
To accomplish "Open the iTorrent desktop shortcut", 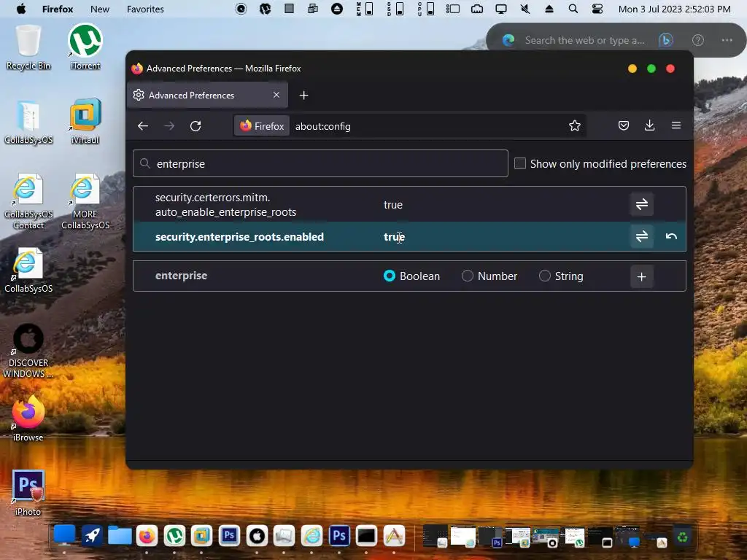I will coord(85,47).
